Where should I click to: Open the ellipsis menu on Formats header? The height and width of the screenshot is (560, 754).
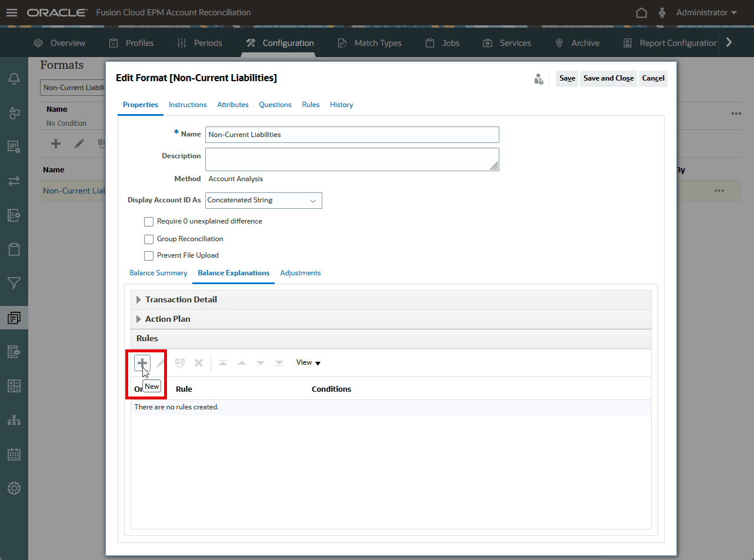tap(736, 114)
